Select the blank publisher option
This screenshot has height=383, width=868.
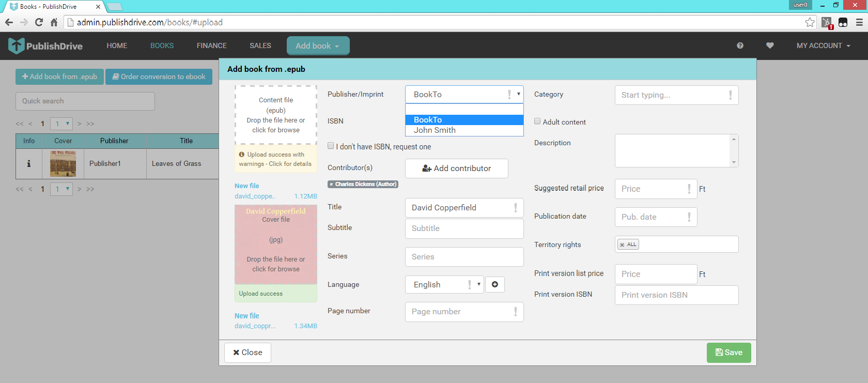click(464, 110)
